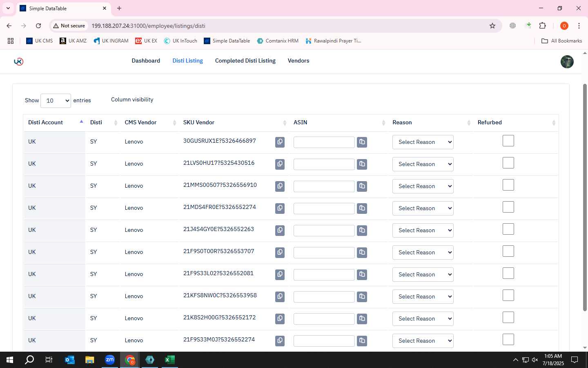Image resolution: width=588 pixels, height=368 pixels.
Task: Open the Chrome three-dot menu
Action: click(579, 26)
